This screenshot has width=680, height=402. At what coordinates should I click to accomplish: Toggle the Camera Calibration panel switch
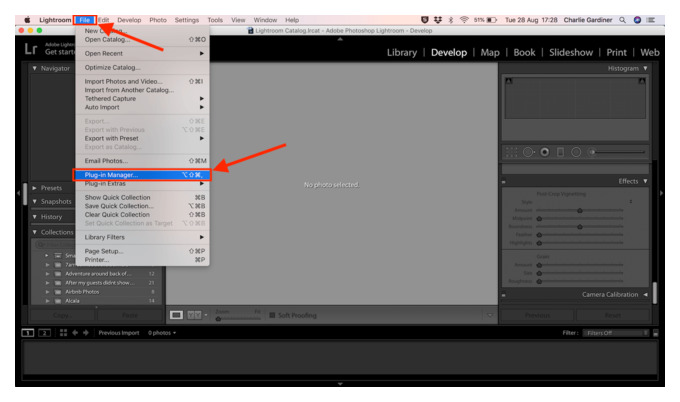(x=504, y=295)
